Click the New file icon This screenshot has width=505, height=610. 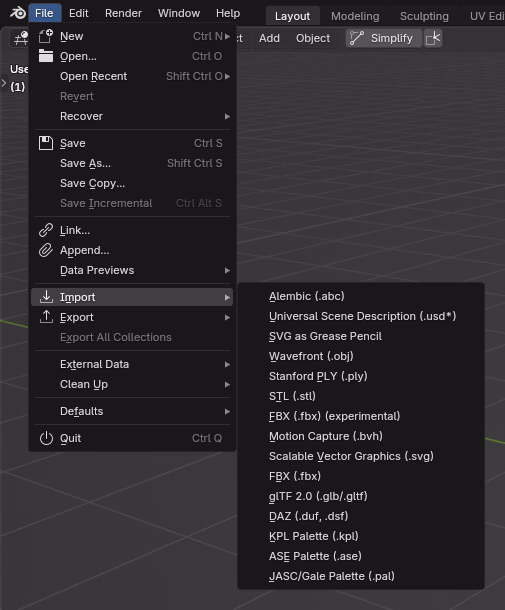(46, 36)
